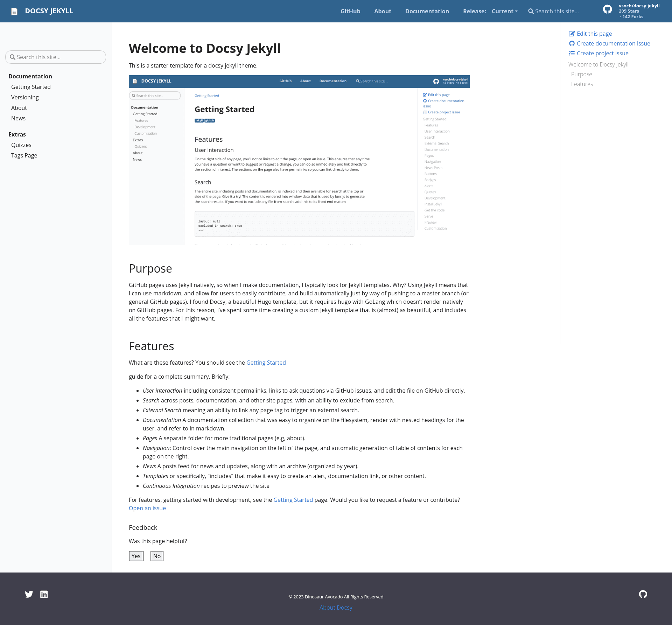672x625 pixels.
Task: Answer Yes to page helpful
Action: pos(136,556)
